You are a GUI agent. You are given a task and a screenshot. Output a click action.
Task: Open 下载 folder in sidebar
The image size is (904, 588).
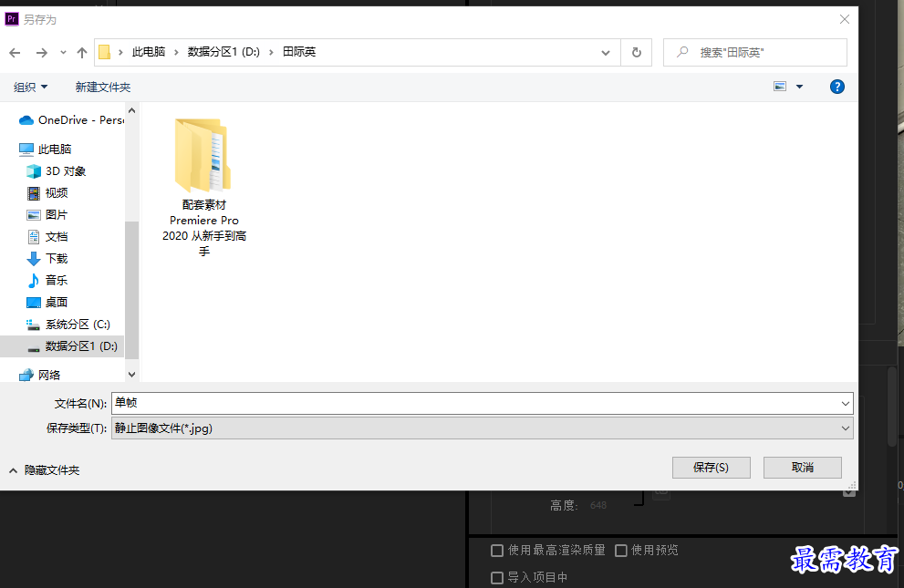pyautogui.click(x=47, y=259)
